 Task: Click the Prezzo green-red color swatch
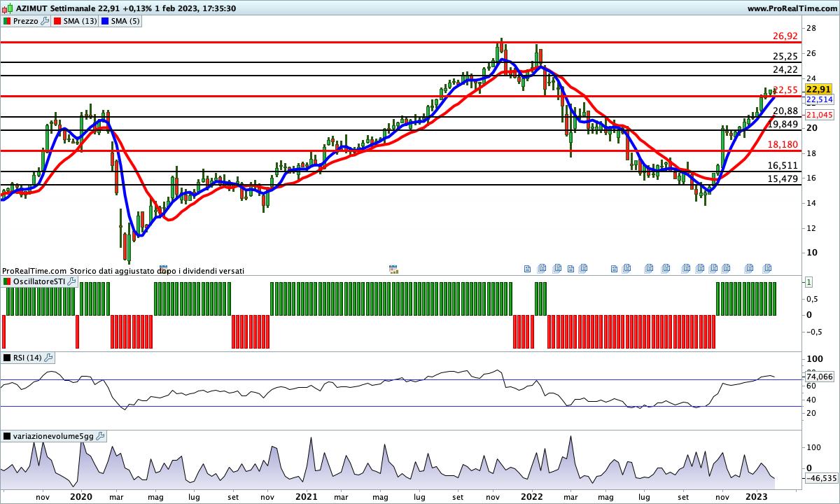tap(7, 22)
